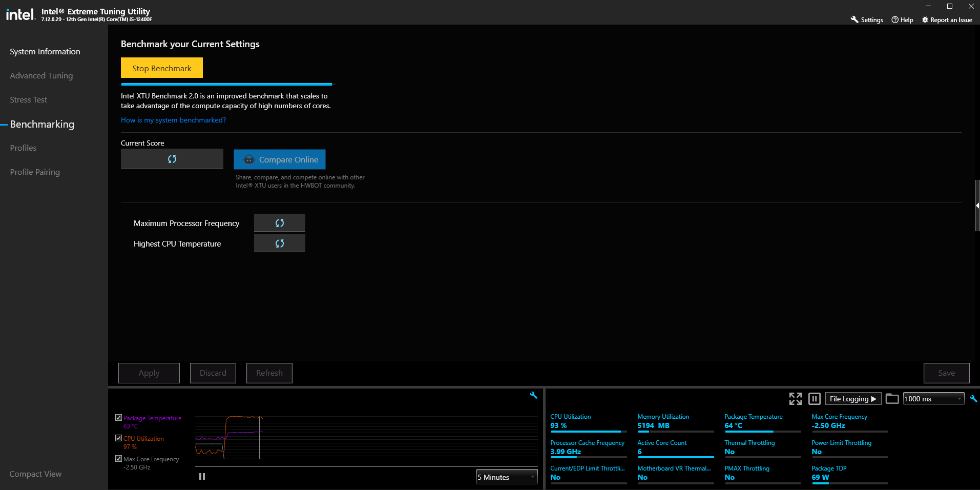Open the 5 Minutes time range dropdown
Image resolution: width=980 pixels, height=490 pixels.
coord(507,477)
